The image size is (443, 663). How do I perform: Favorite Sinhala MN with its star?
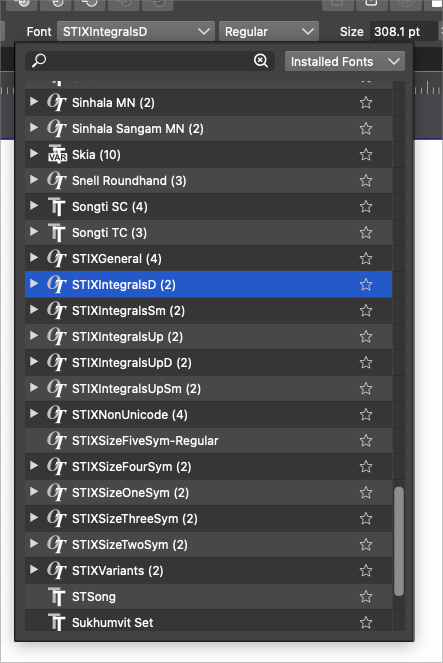(x=366, y=102)
